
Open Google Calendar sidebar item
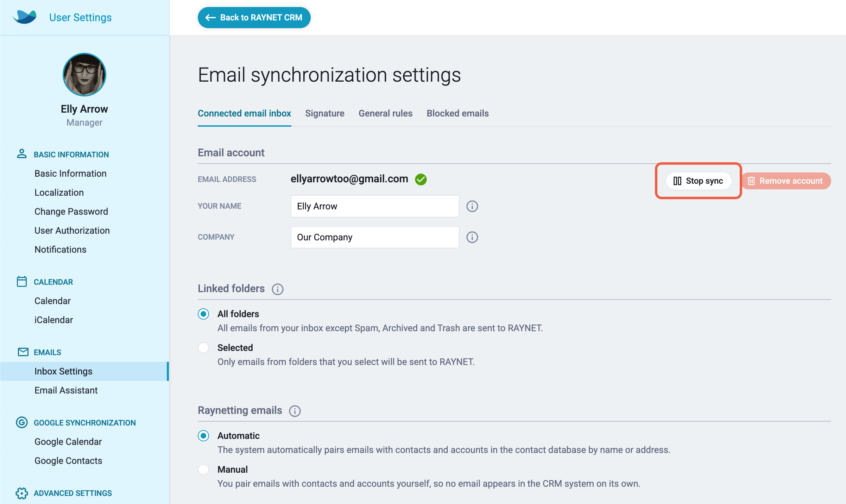point(68,442)
